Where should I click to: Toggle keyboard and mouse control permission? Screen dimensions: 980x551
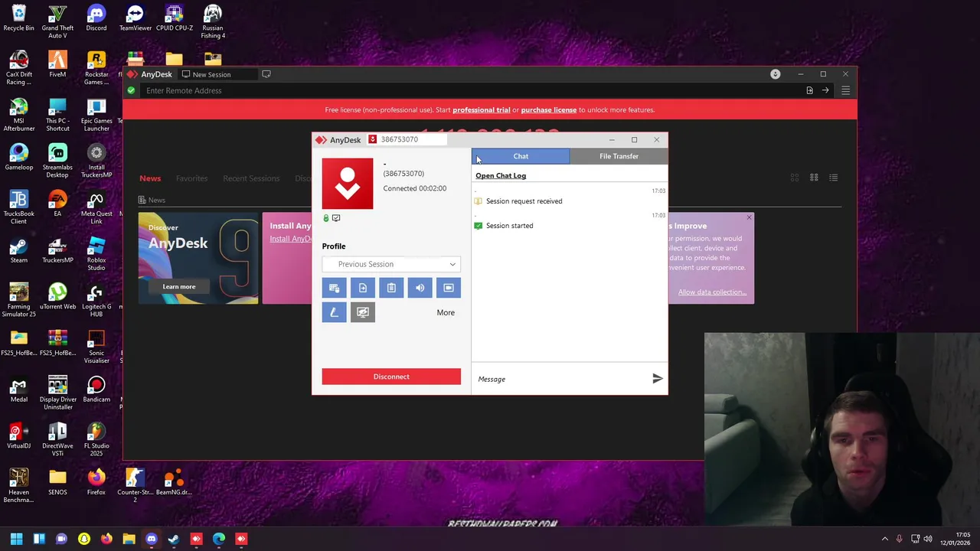[x=334, y=288]
